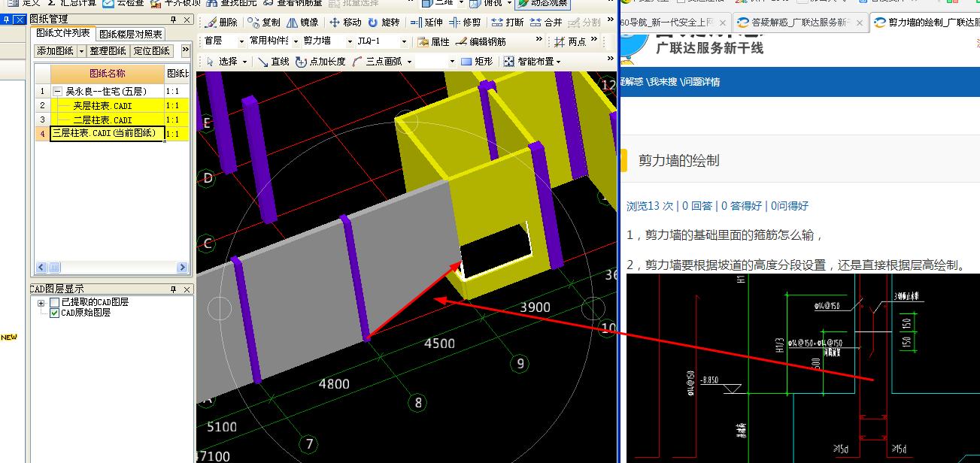Open the 三维 view mode dropdown
This screenshot has width=980, height=463.
point(460,4)
